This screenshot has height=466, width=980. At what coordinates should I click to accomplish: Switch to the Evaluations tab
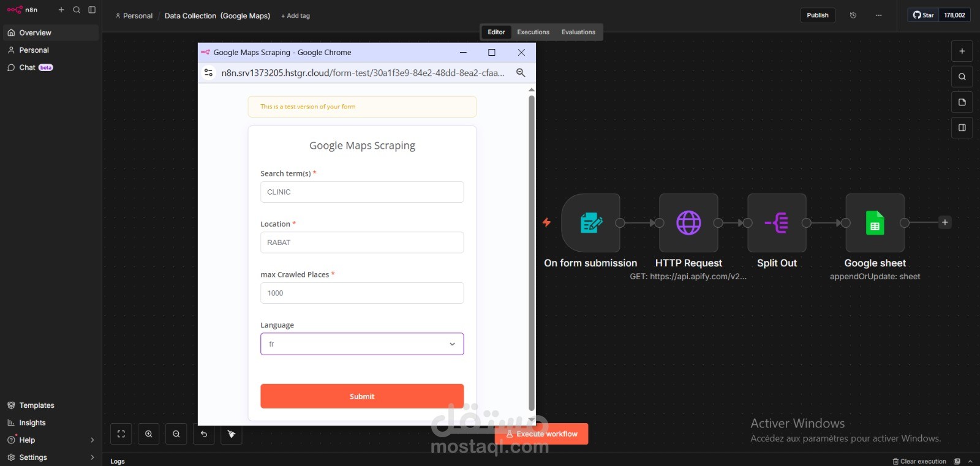pyautogui.click(x=578, y=32)
